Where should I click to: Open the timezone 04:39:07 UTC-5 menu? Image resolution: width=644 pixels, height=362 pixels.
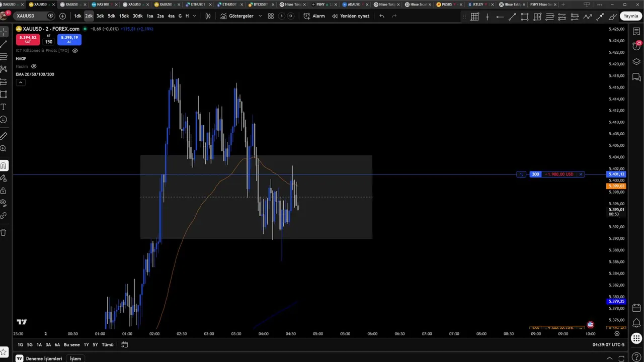[x=608, y=345]
